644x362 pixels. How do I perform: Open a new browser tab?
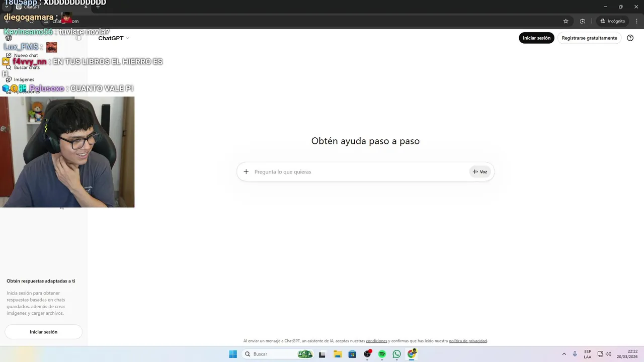coord(98,7)
